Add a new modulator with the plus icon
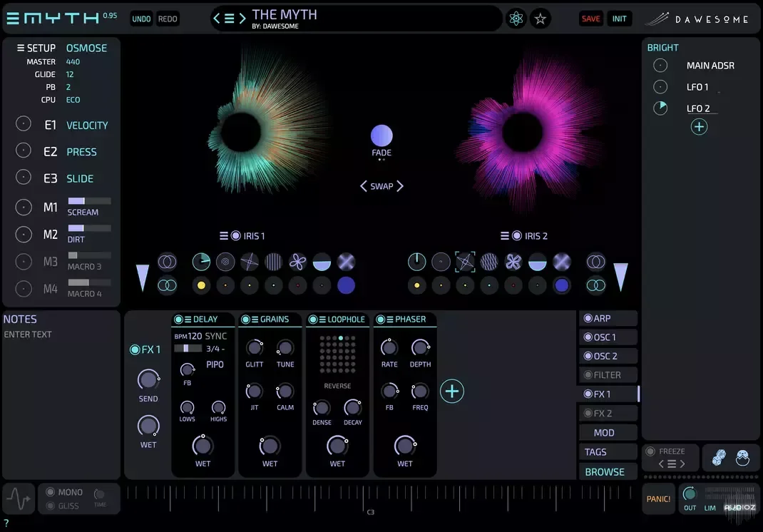The height and width of the screenshot is (532, 763). (700, 127)
